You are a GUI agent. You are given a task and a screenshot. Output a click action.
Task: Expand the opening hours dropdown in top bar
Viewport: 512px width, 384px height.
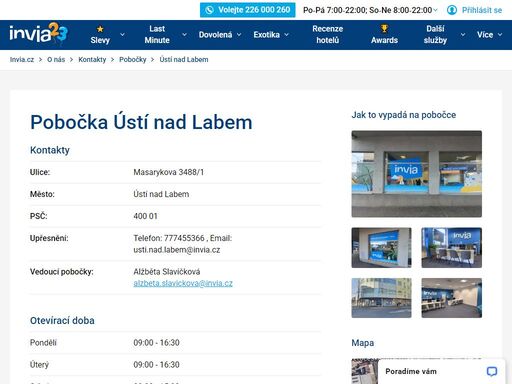435,10
